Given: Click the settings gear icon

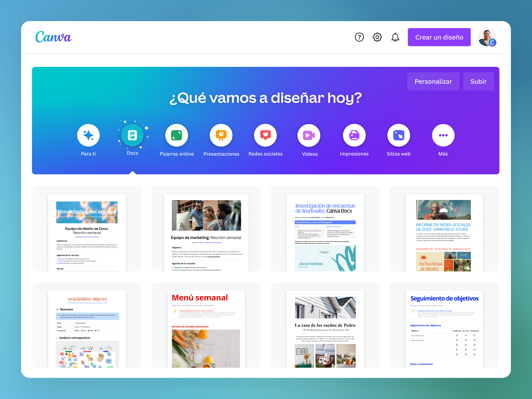Looking at the screenshot, I should click(377, 37).
